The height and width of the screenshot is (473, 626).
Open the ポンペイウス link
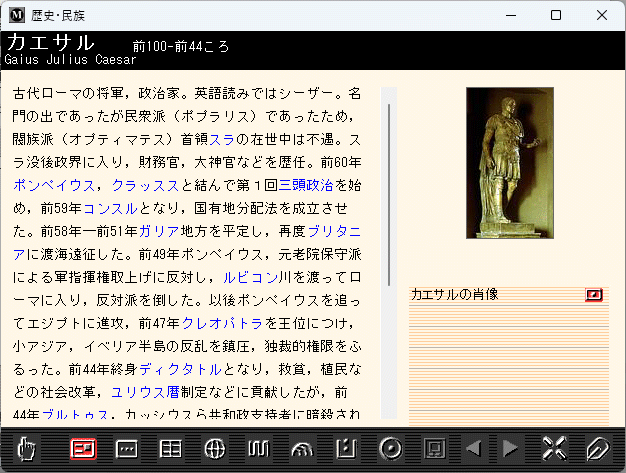click(x=54, y=185)
